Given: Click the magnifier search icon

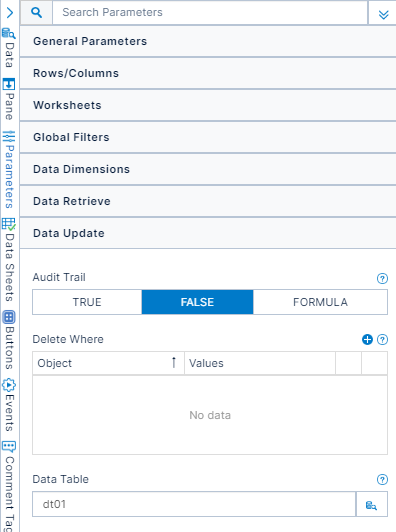Looking at the screenshot, I should click(x=36, y=13).
